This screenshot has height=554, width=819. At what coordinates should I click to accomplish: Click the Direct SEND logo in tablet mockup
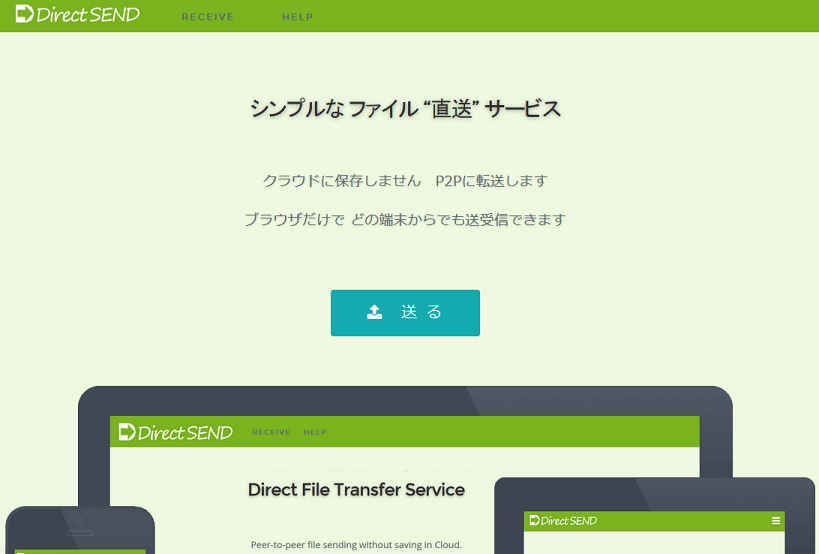563,521
